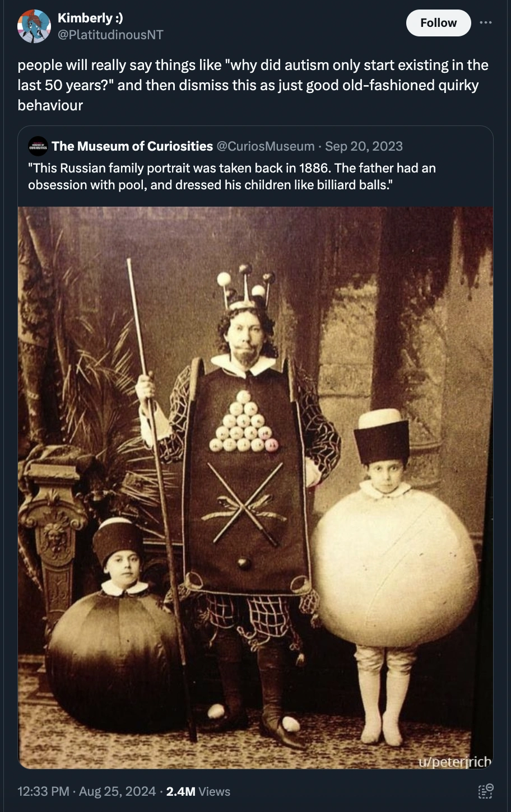Open the @PlatitudinousNT handle
The image size is (511, 812).
coord(111,34)
